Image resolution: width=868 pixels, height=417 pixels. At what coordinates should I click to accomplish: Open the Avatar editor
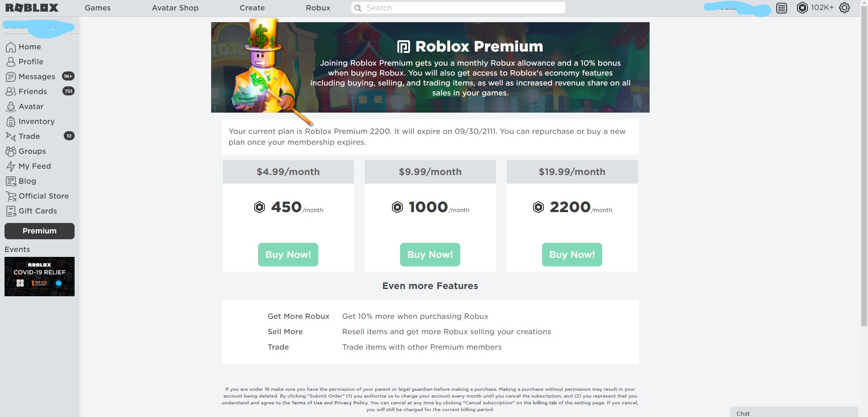click(31, 106)
